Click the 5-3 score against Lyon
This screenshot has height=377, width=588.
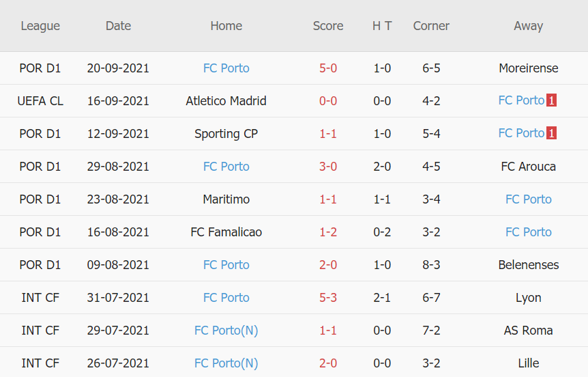click(328, 298)
